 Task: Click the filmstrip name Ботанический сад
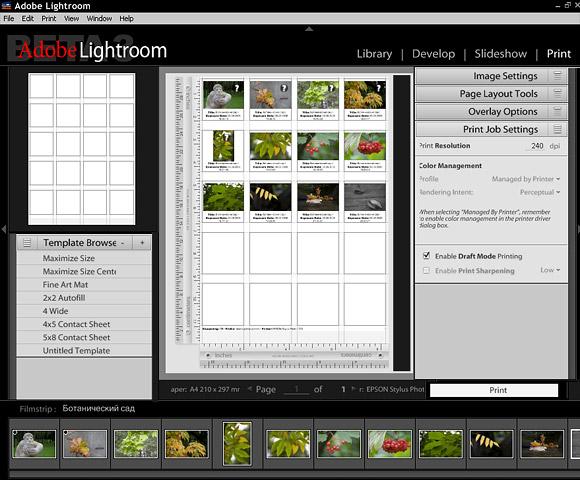click(x=98, y=408)
